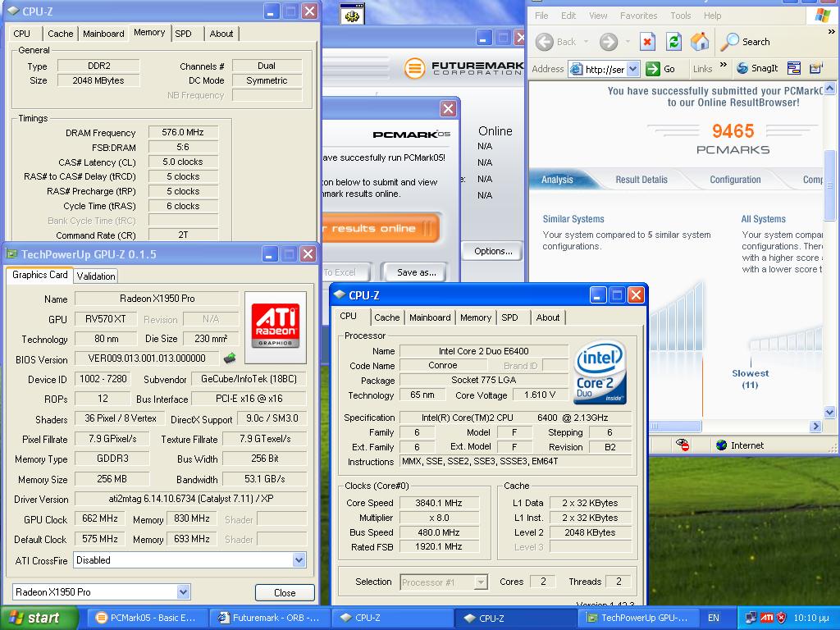Image resolution: width=840 pixels, height=630 pixels.
Task: Click the ATI Radeon logo in GPU-Z
Action: pos(276,326)
